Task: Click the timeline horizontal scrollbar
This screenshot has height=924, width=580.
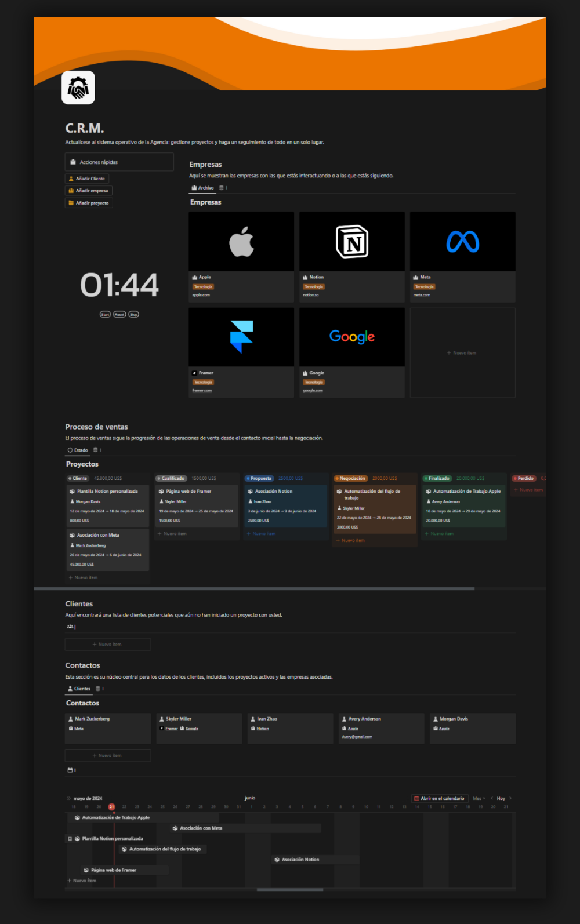Action: click(x=290, y=889)
